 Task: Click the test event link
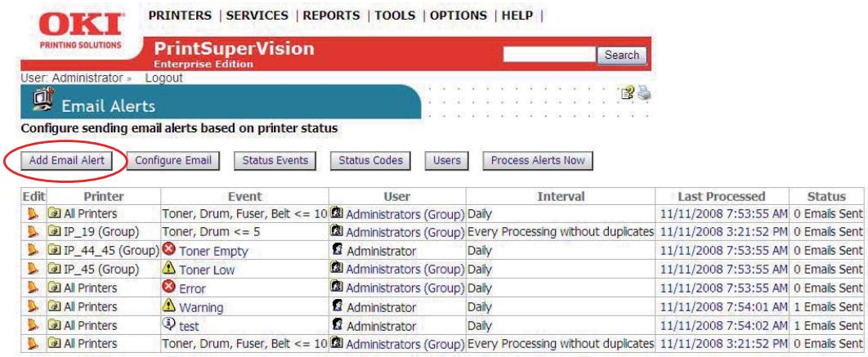click(190, 327)
